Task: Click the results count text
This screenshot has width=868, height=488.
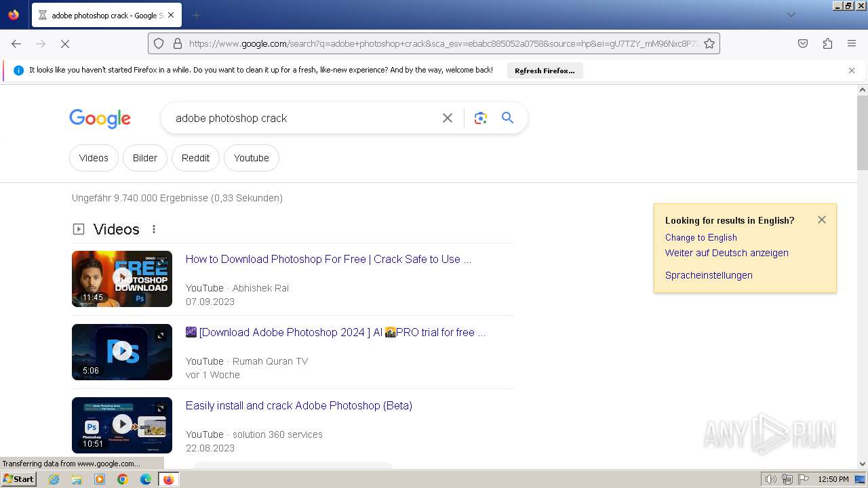Action: pyautogui.click(x=177, y=198)
